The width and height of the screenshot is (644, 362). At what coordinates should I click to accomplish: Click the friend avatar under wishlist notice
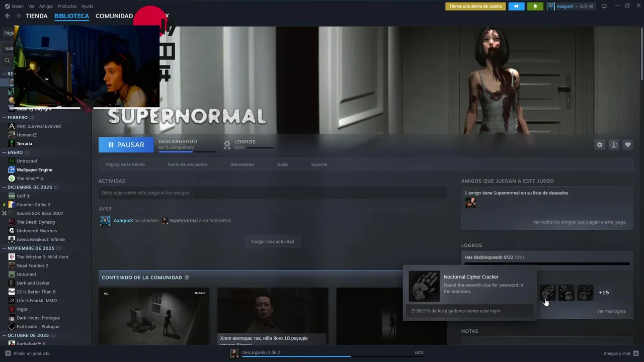[x=470, y=202]
